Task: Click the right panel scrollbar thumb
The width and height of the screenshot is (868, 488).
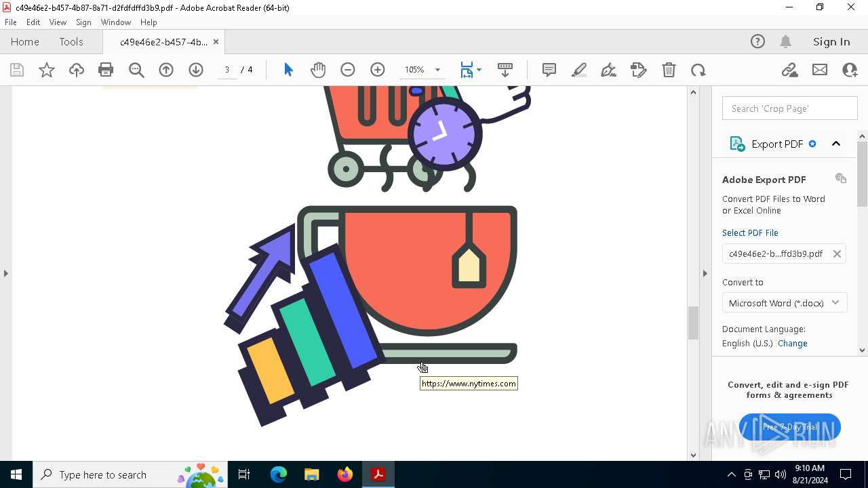Action: point(863,174)
